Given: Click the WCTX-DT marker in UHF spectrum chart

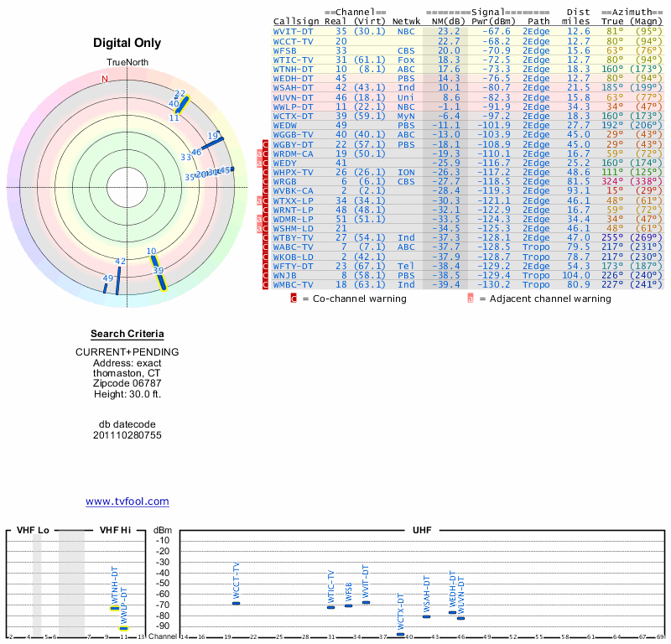Looking at the screenshot, I should tap(401, 635).
